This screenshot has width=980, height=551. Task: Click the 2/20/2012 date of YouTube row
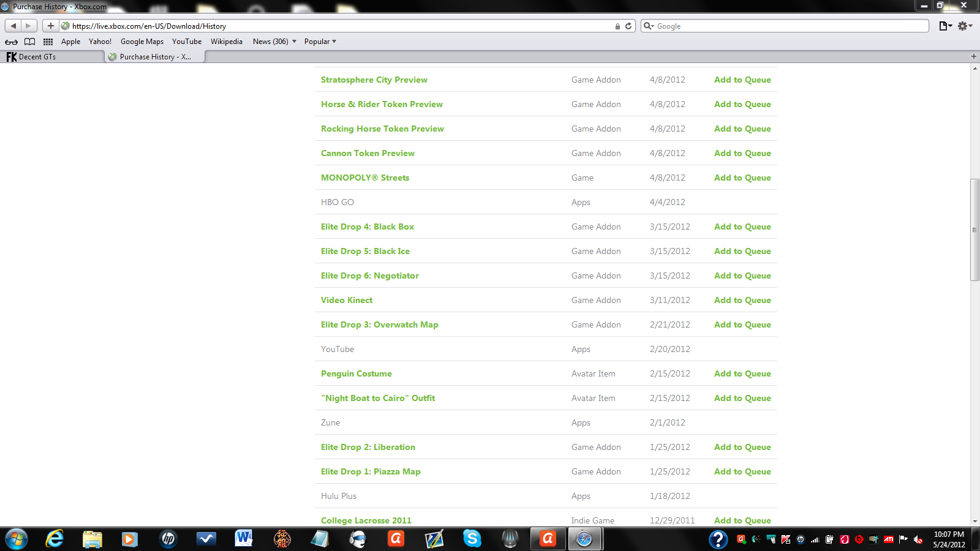tap(670, 349)
